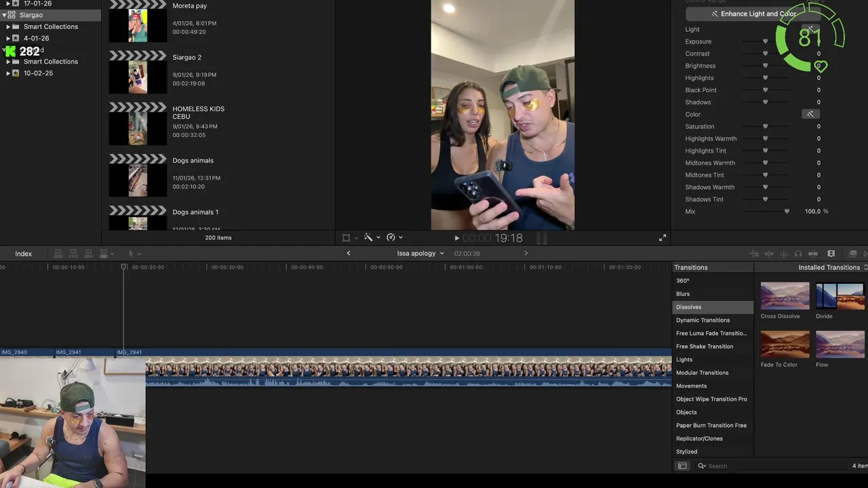Open the clip appearance filmstrip icon
The width and height of the screenshot is (868, 488).
(831, 253)
